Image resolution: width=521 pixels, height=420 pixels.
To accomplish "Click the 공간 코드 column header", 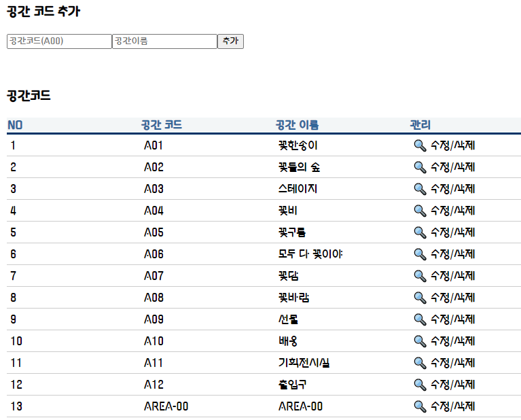I will coord(162,125).
